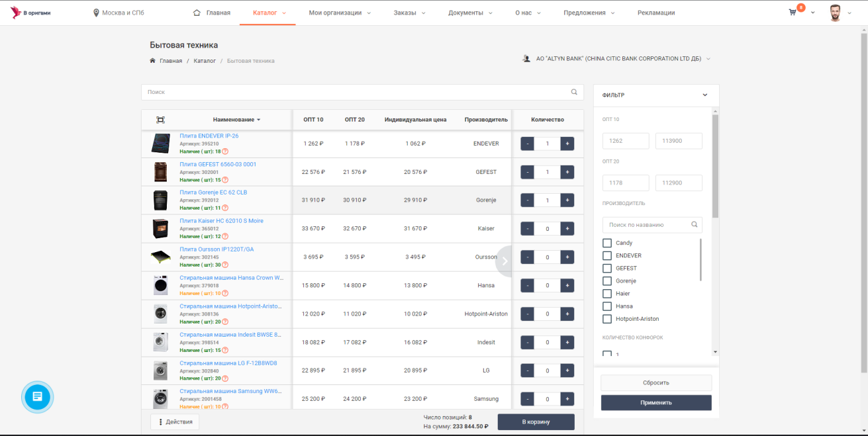Viewport: 868px width, 436px height.
Task: Increase quantity for Плита Oursson IP1220T/GA
Action: coord(567,257)
